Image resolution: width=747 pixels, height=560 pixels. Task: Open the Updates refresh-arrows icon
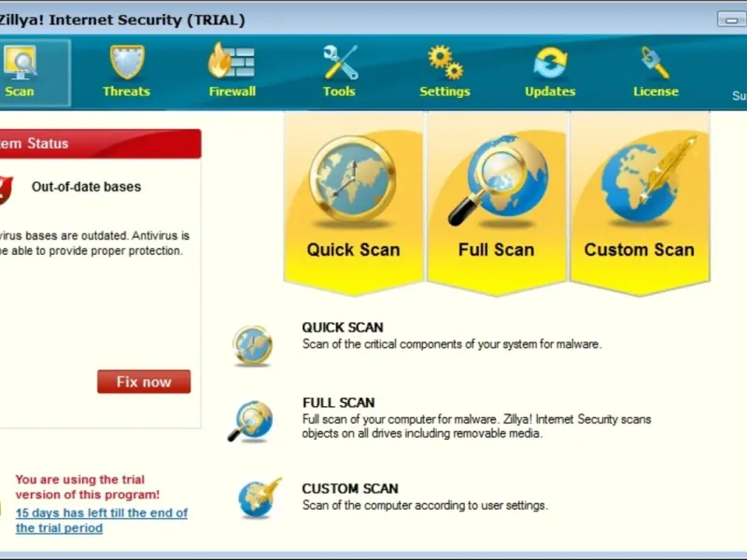[550, 62]
